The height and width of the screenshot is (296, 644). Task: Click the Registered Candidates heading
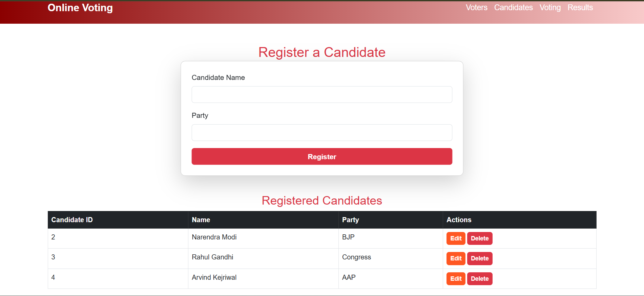(x=322, y=200)
